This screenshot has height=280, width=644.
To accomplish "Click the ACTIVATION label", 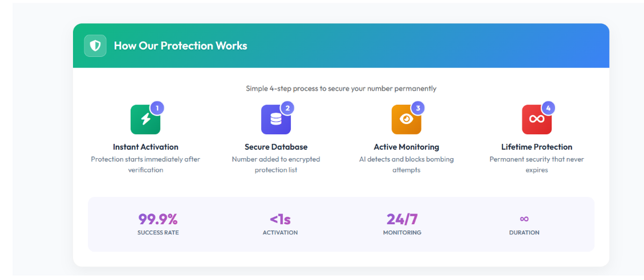I will [280, 233].
